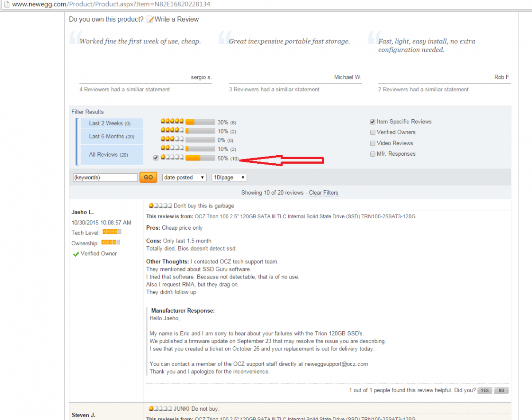Click the review title 'JUNK! Do not buy.'

196,408
